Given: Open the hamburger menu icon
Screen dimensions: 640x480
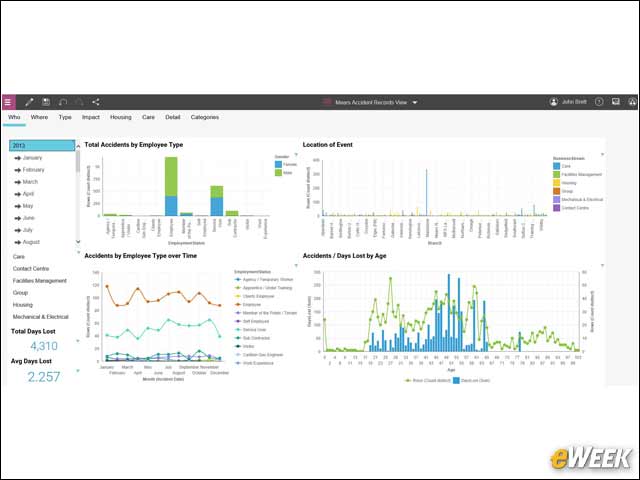Looking at the screenshot, I should pos(8,102).
